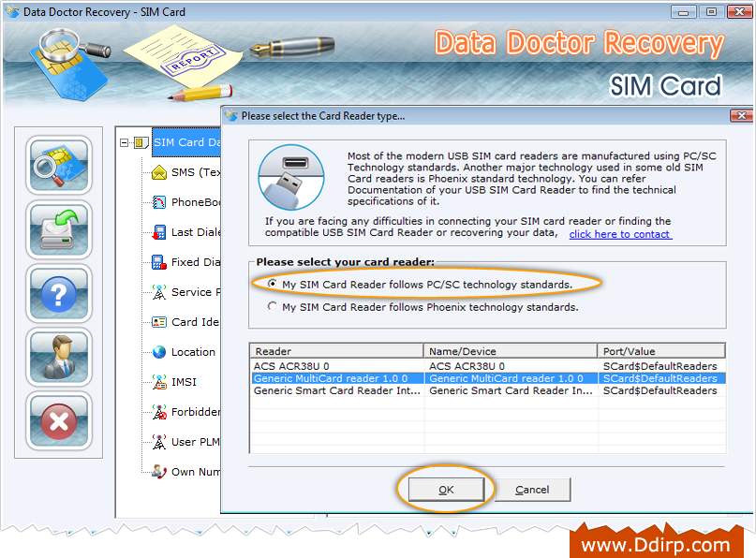The height and width of the screenshot is (558, 756).
Task: Open the Last Dialed tree item
Action: pos(196,232)
